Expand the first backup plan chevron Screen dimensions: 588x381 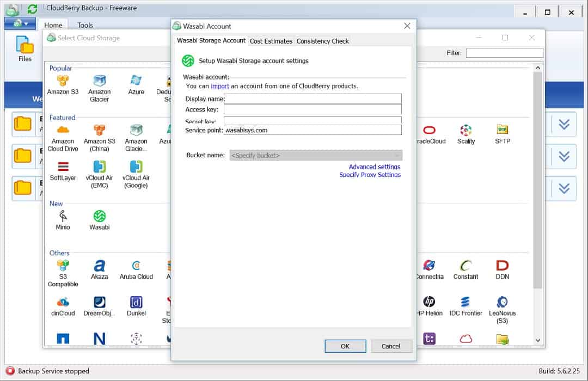coord(564,124)
